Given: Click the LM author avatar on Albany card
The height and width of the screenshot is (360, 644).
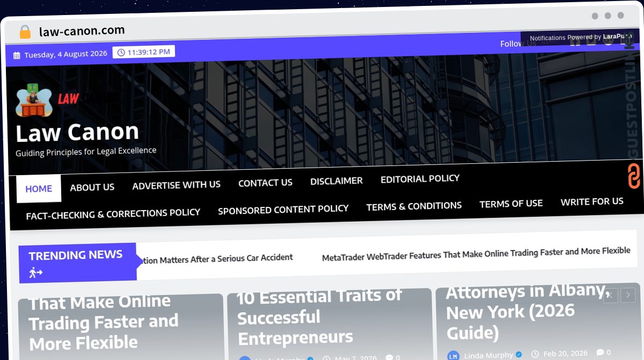Looking at the screenshot, I should (453, 356).
